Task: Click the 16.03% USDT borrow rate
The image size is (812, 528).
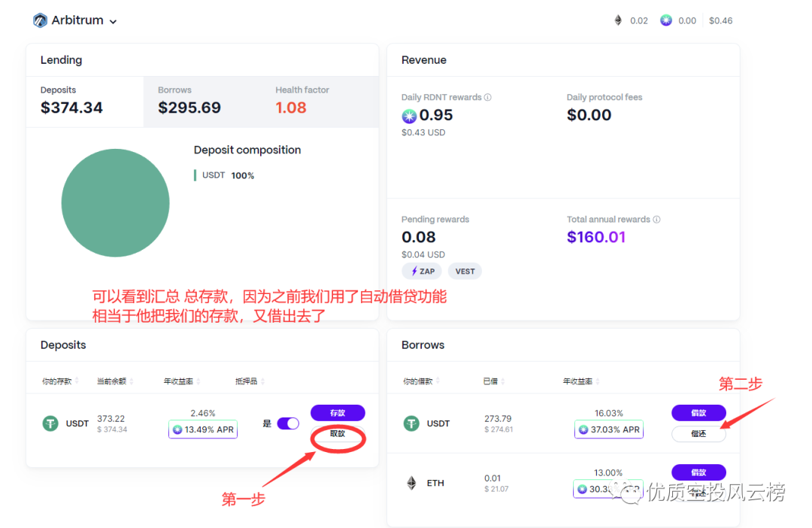Action: (x=609, y=414)
